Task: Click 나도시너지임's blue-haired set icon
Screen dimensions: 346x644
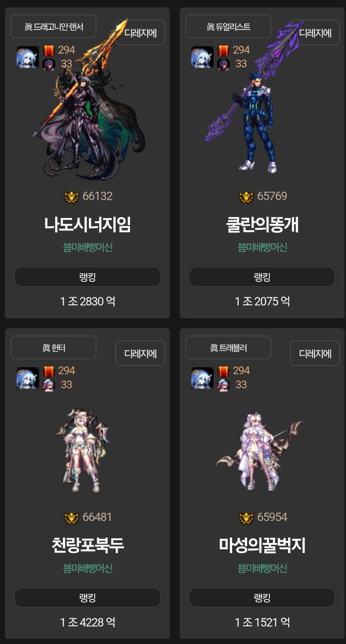Action: [x=28, y=57]
